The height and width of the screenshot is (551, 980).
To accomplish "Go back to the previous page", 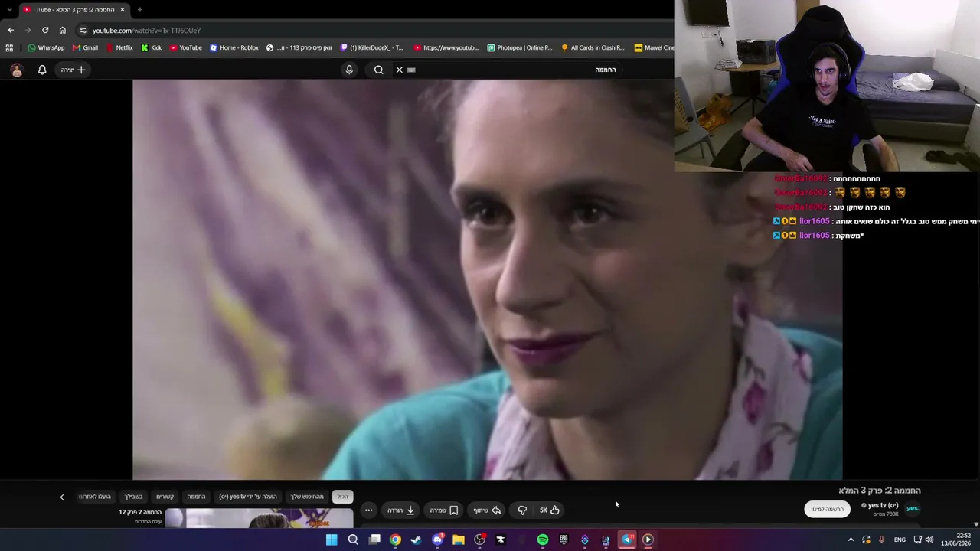I will pyautogui.click(x=11, y=30).
